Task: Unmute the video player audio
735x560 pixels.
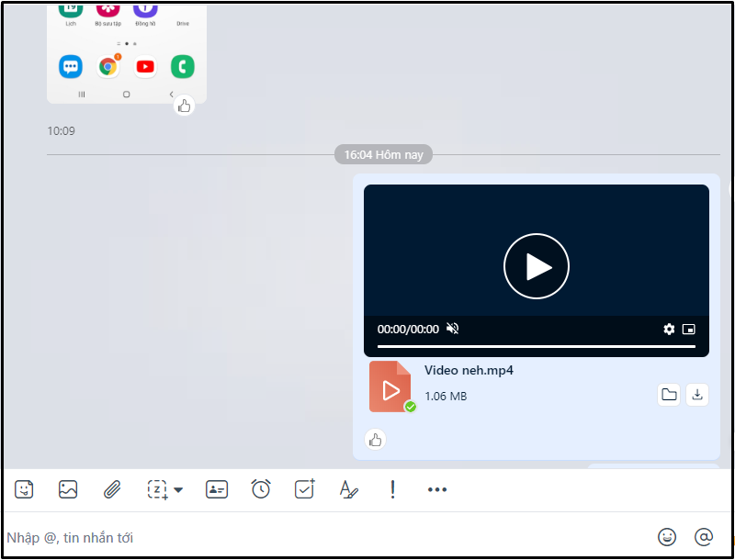Action: [452, 328]
